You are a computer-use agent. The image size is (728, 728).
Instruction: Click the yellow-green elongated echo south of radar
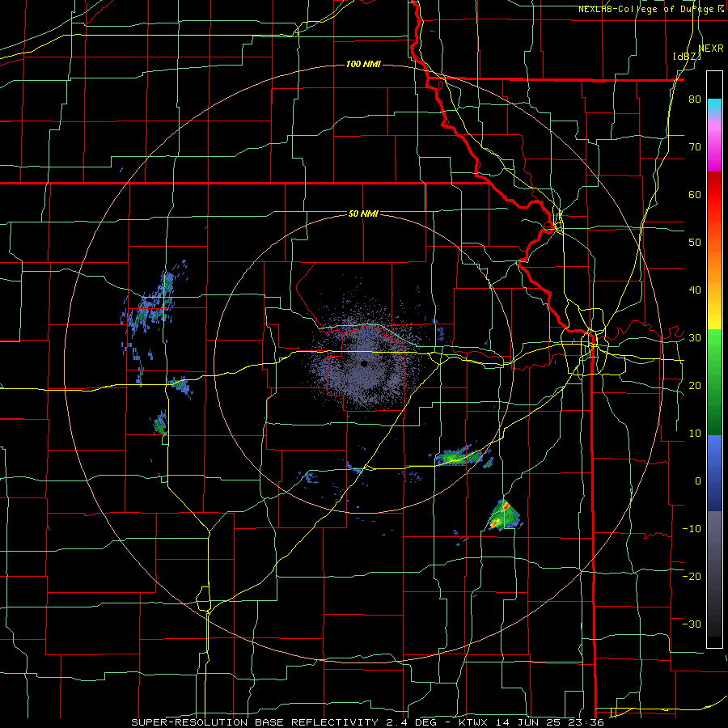pos(459,457)
